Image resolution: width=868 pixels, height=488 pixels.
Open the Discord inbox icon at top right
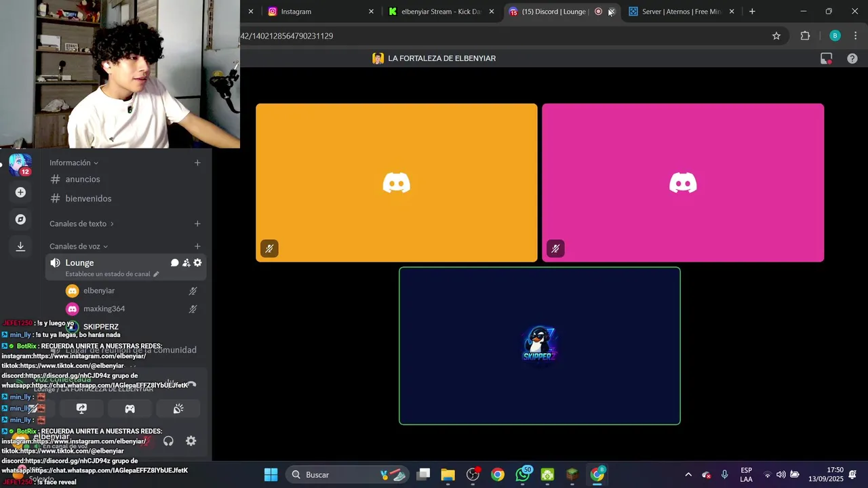click(x=826, y=59)
